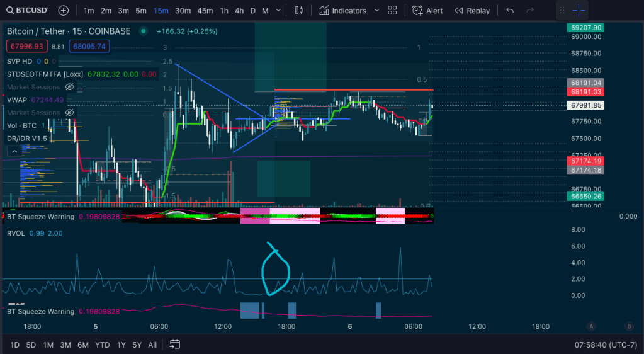
Task: Show the second Market Sessions indicator below VWAP
Action: 70,113
